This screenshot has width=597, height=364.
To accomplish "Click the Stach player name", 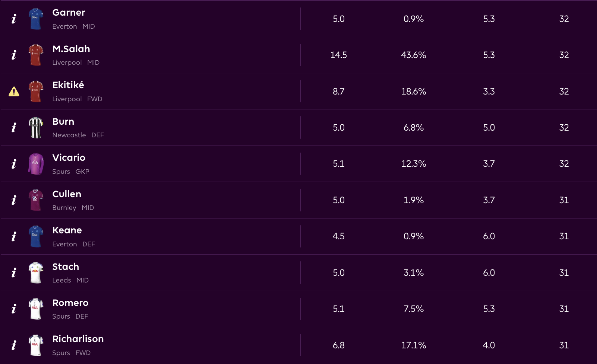I will point(66,267).
